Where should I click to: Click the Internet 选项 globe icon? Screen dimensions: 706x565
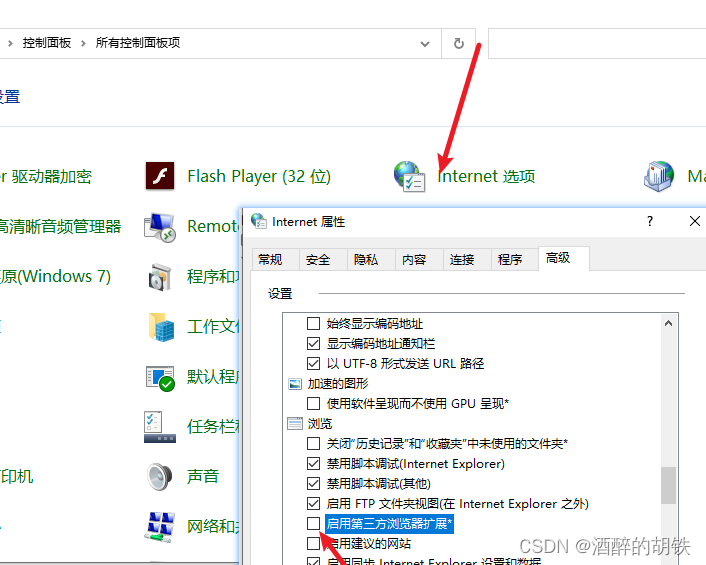tap(409, 176)
